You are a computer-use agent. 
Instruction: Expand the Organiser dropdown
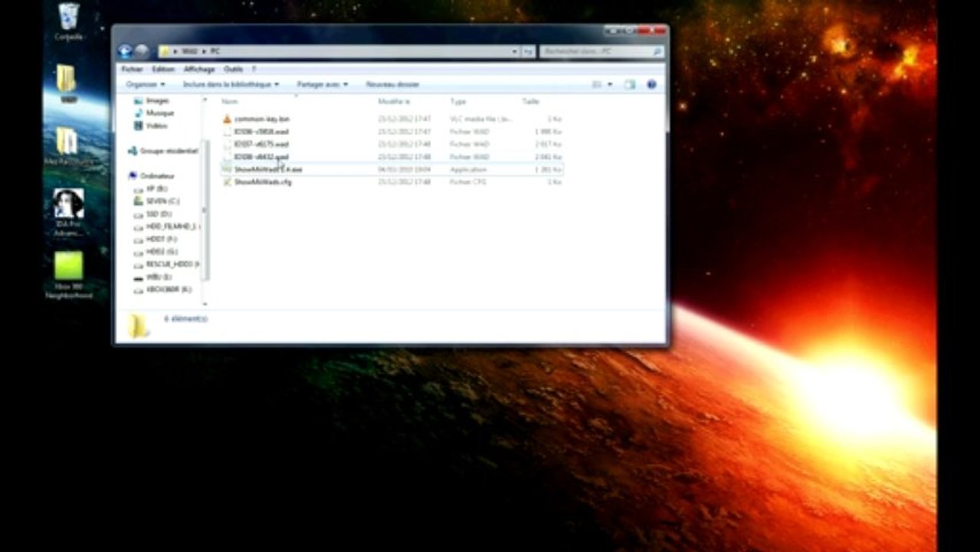pos(145,84)
